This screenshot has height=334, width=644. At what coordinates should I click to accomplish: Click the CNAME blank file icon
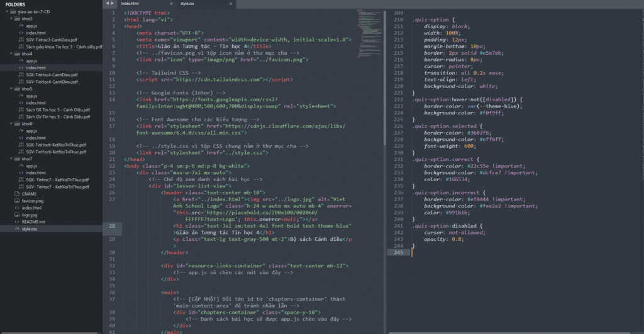pos(17,194)
